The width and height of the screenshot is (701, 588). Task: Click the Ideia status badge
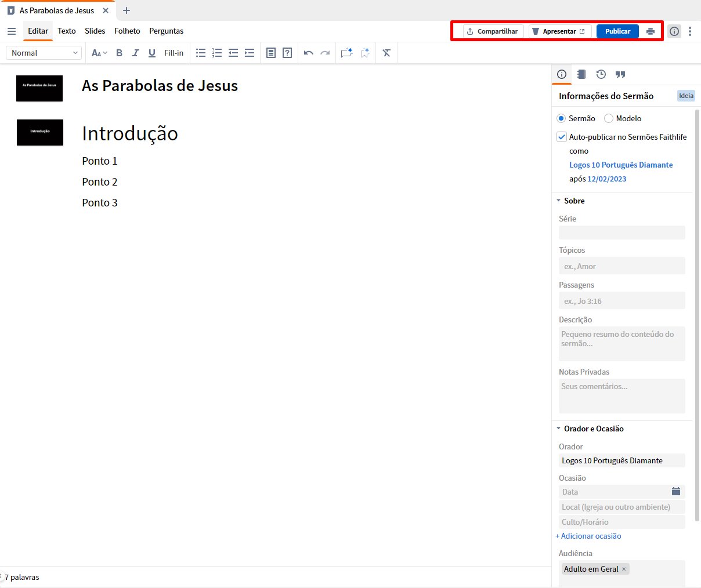[686, 96]
